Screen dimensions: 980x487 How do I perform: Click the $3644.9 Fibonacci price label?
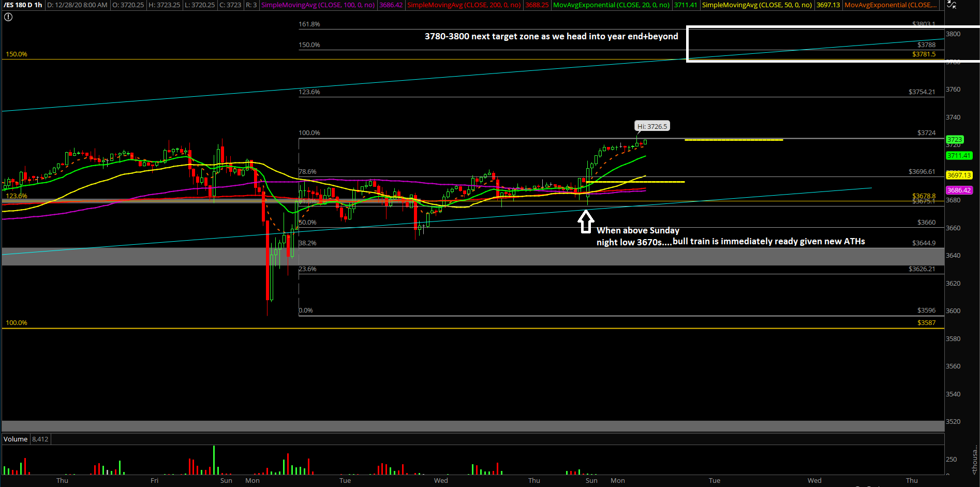click(924, 243)
